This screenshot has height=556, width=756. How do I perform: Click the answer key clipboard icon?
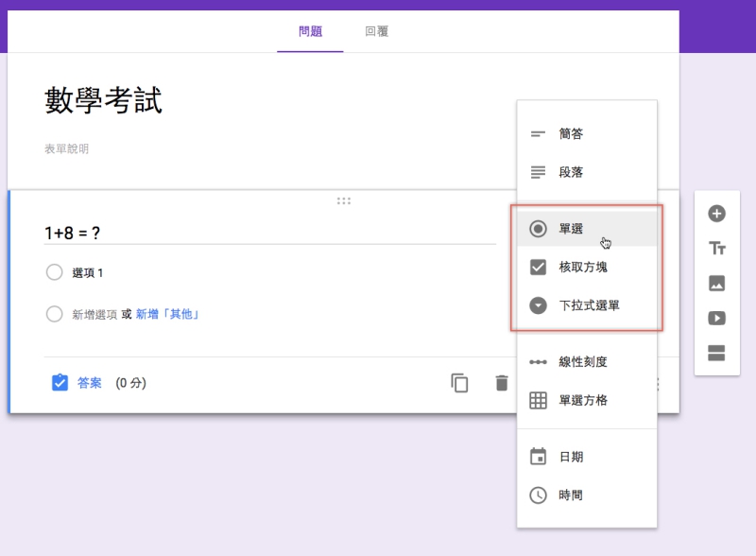[60, 383]
